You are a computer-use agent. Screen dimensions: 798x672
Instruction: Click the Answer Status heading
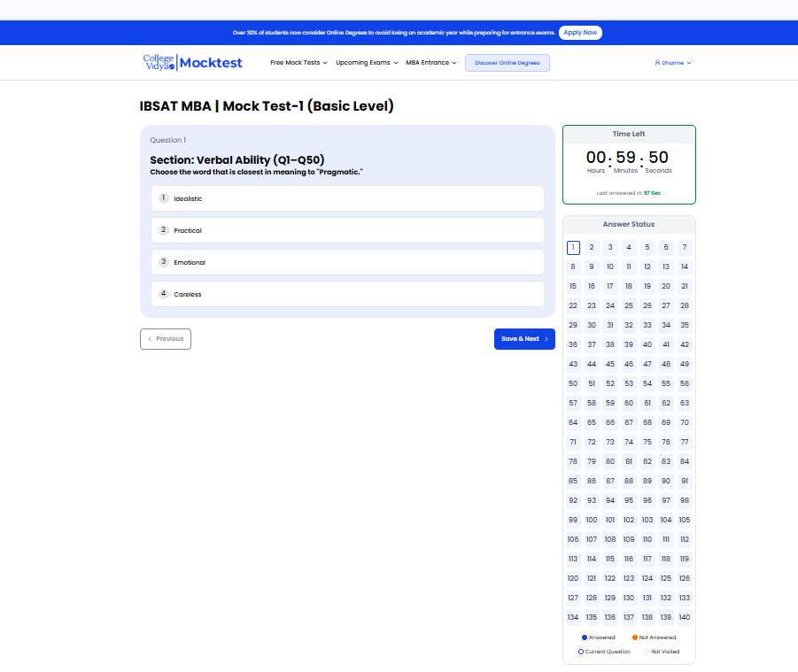pos(629,224)
